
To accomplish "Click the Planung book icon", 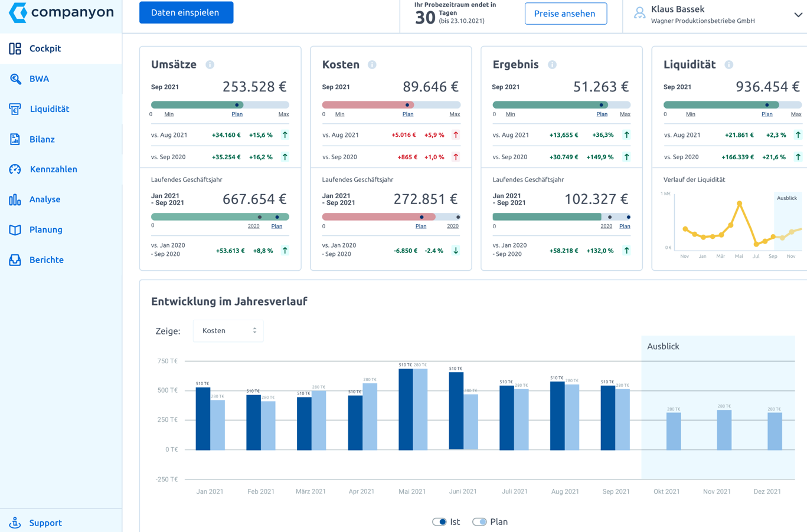I will [x=15, y=230].
